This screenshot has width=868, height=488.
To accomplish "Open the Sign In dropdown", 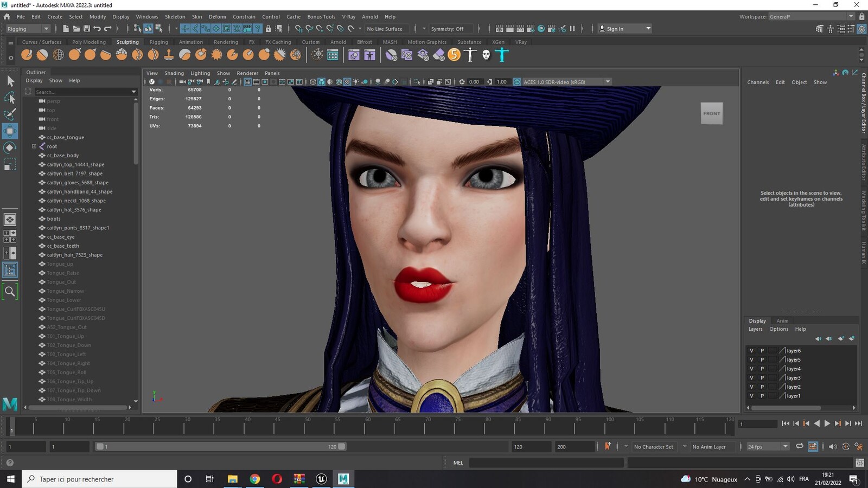I will pyautogui.click(x=625, y=29).
